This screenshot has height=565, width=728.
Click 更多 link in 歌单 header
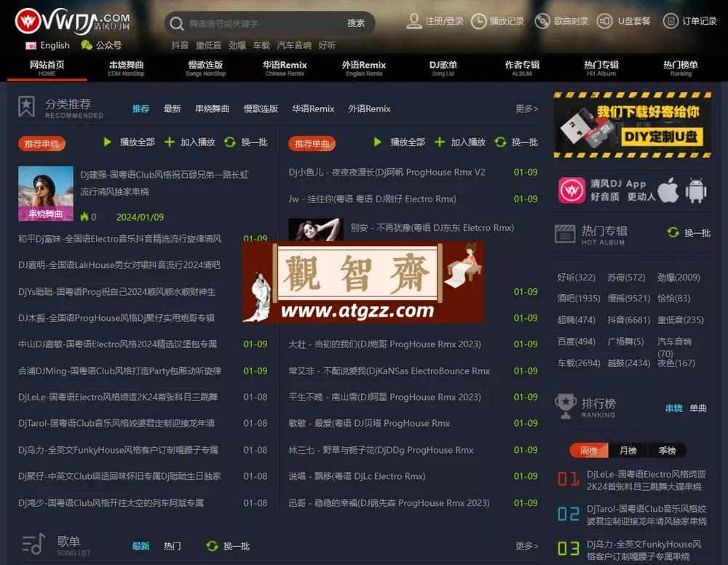526,546
